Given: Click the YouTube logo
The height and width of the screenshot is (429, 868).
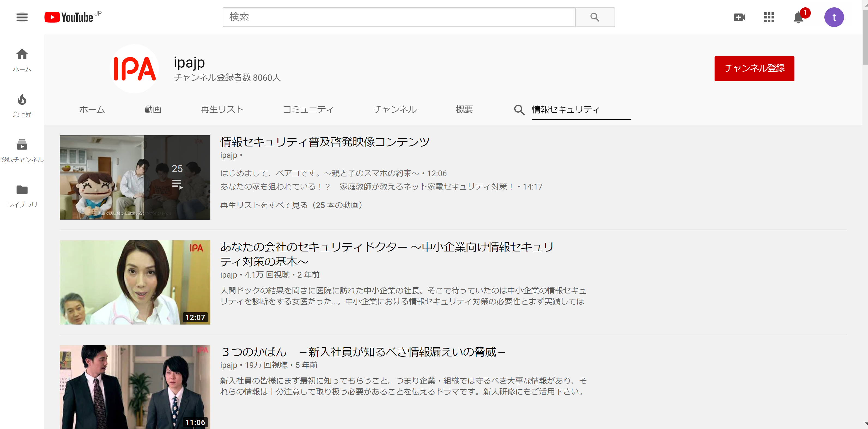Looking at the screenshot, I should click(x=69, y=17).
